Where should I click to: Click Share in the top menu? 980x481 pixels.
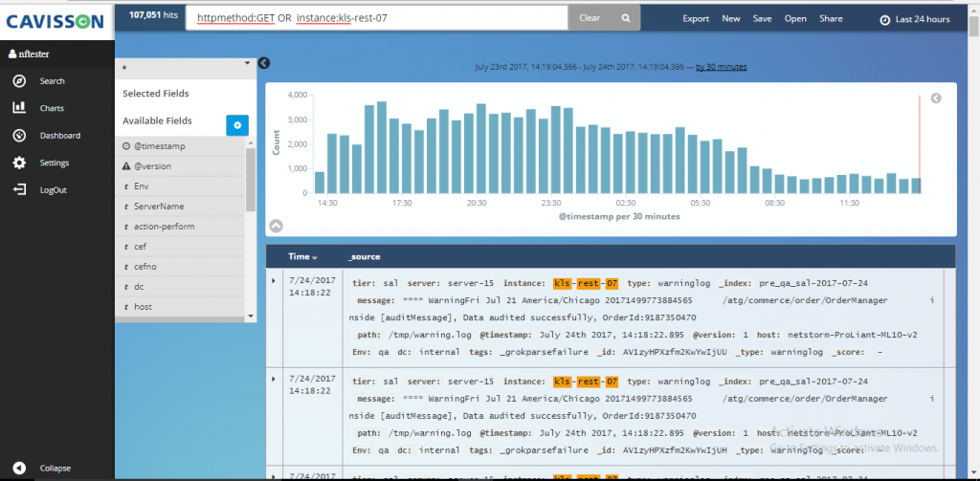(x=831, y=19)
